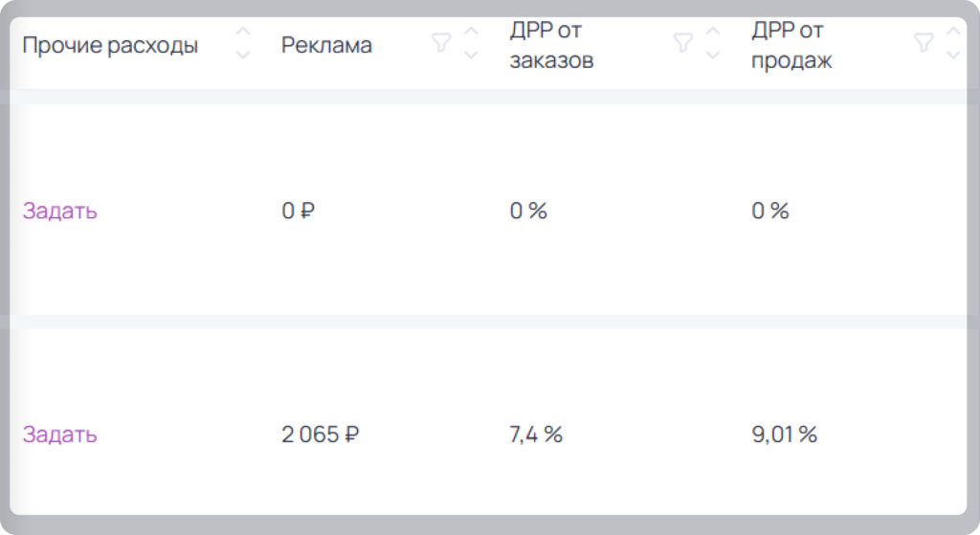Image resolution: width=980 pixels, height=535 pixels.
Task: Open filter for Реклама column
Action: tap(441, 43)
